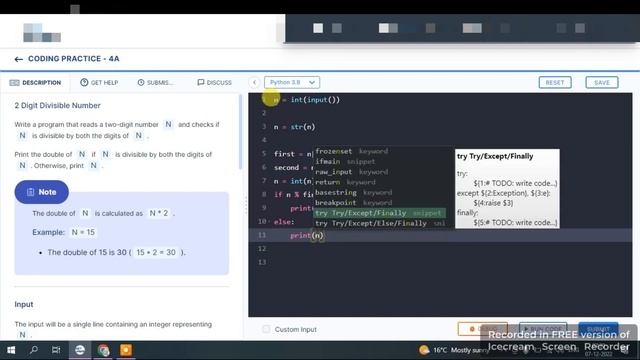Open Task View on the taskbar
The width and height of the screenshot is (640, 360).
pos(56,350)
